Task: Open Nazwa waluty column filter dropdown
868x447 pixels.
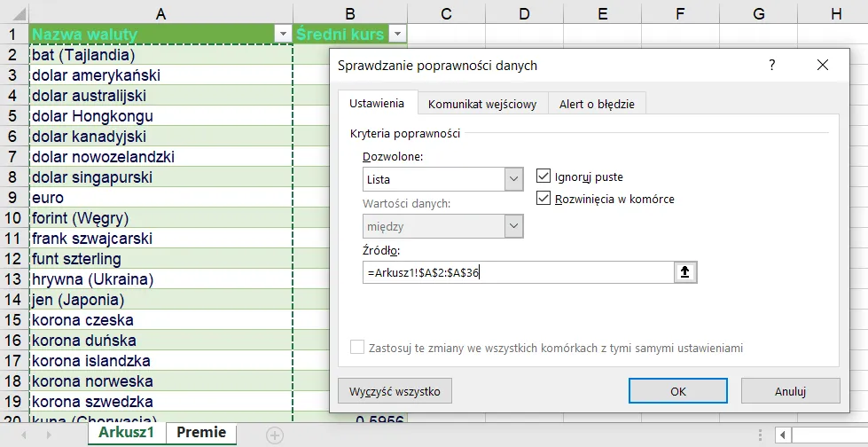Action: pos(284,35)
